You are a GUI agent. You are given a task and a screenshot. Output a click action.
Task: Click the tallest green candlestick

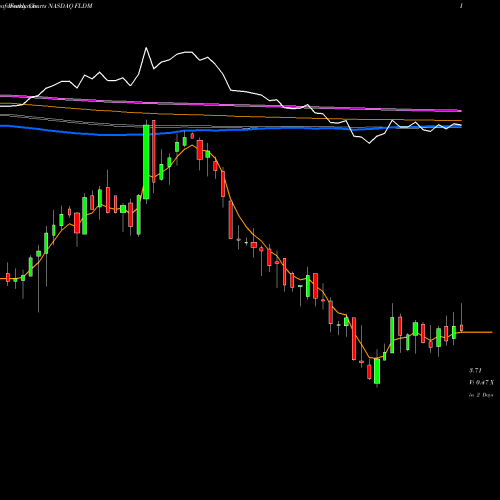point(146,162)
